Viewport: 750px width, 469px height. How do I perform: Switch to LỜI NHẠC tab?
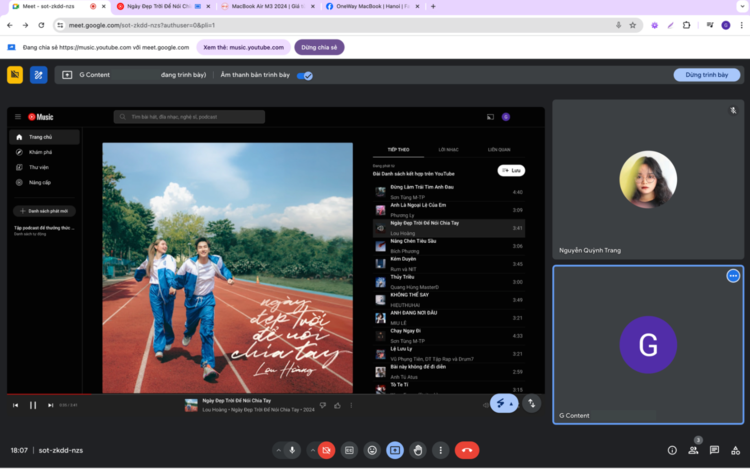(449, 150)
